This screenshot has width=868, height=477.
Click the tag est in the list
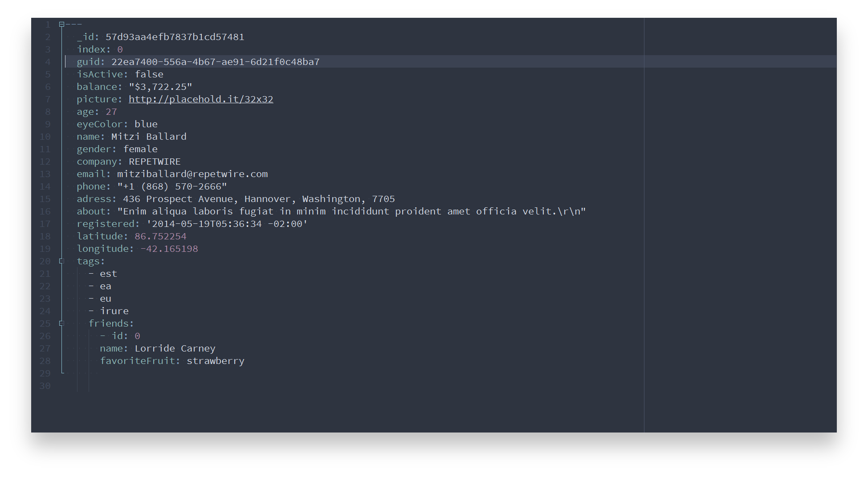108,274
